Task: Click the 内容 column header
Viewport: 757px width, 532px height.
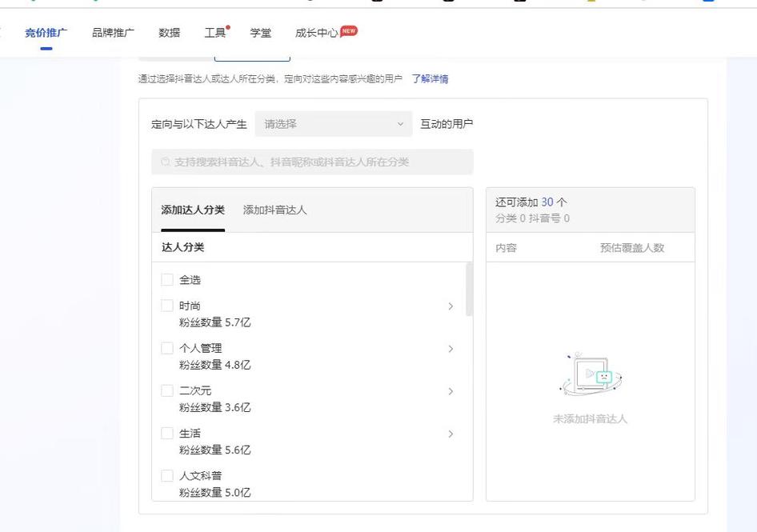Action: (x=506, y=248)
